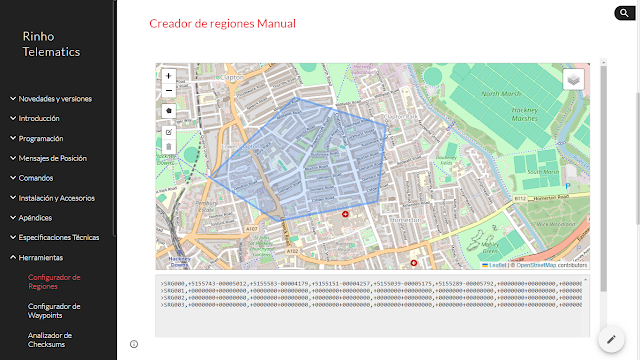The height and width of the screenshot is (360, 640).
Task: Activate the edit layers tool
Action: pos(169,132)
